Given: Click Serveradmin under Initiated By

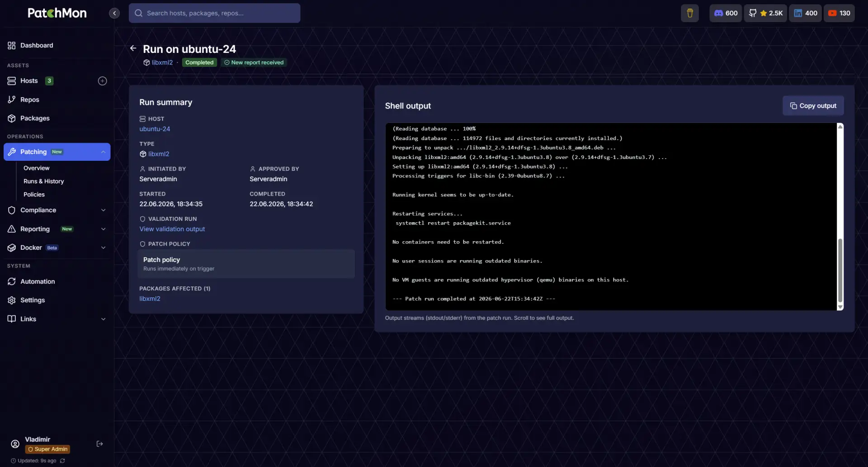Looking at the screenshot, I should point(158,179).
